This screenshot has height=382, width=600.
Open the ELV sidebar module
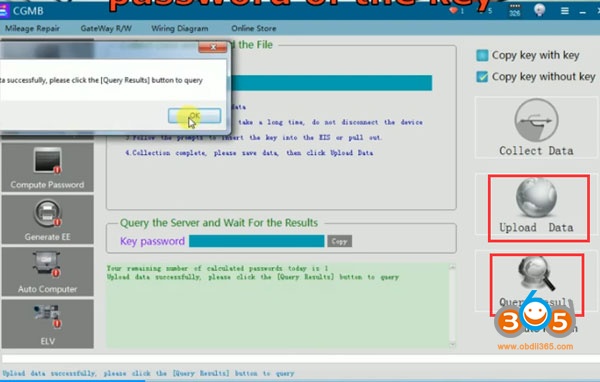47,324
